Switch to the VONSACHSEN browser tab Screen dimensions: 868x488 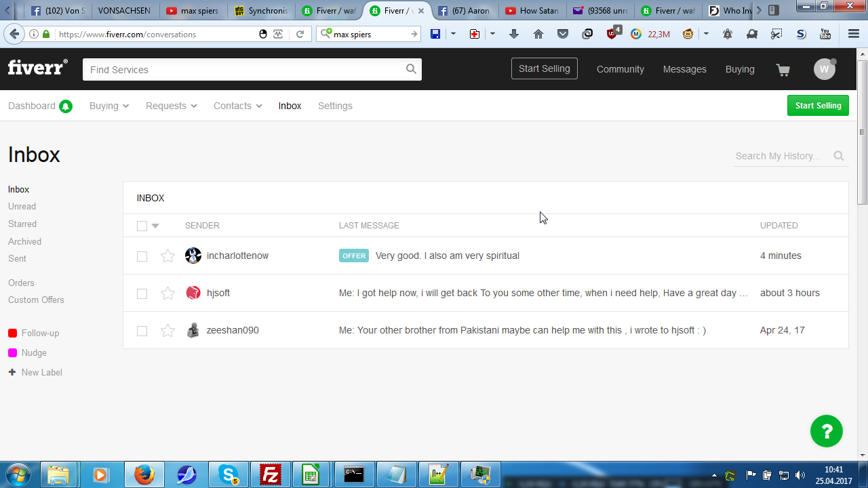(x=124, y=11)
